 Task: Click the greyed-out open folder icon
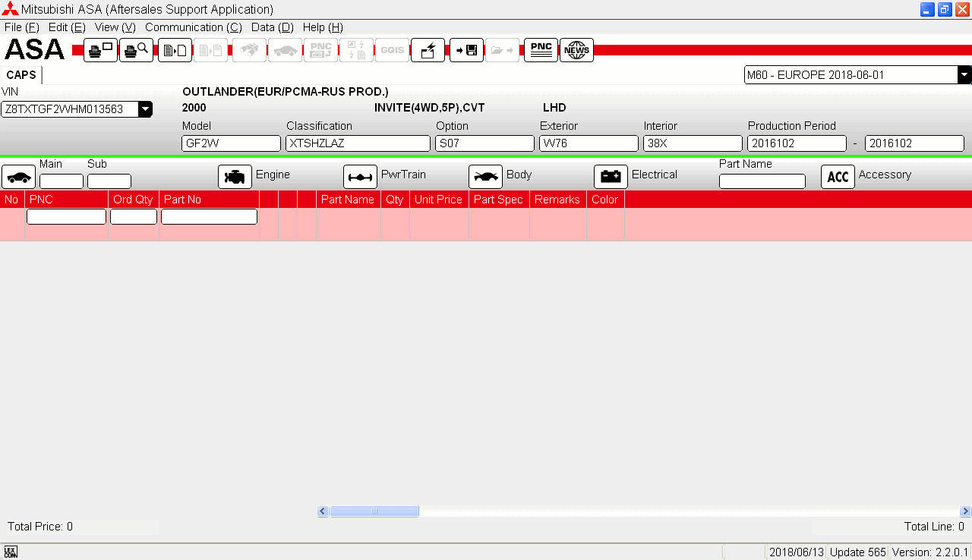[502, 51]
